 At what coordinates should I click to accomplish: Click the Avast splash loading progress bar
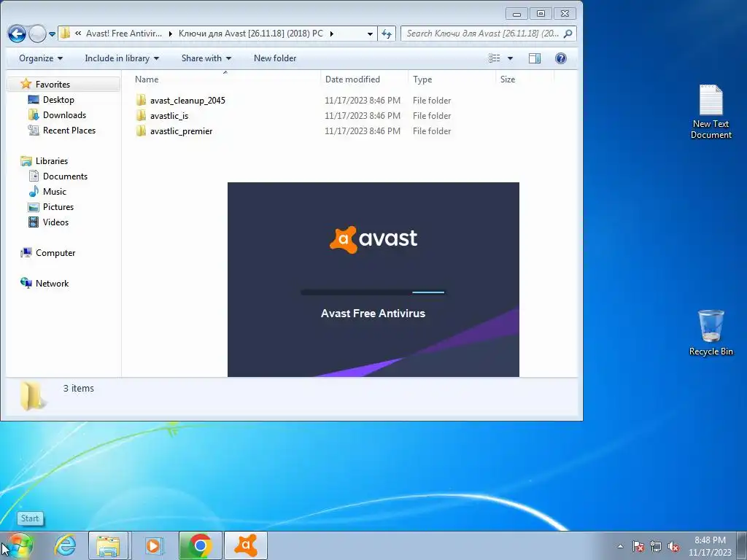pyautogui.click(x=373, y=292)
